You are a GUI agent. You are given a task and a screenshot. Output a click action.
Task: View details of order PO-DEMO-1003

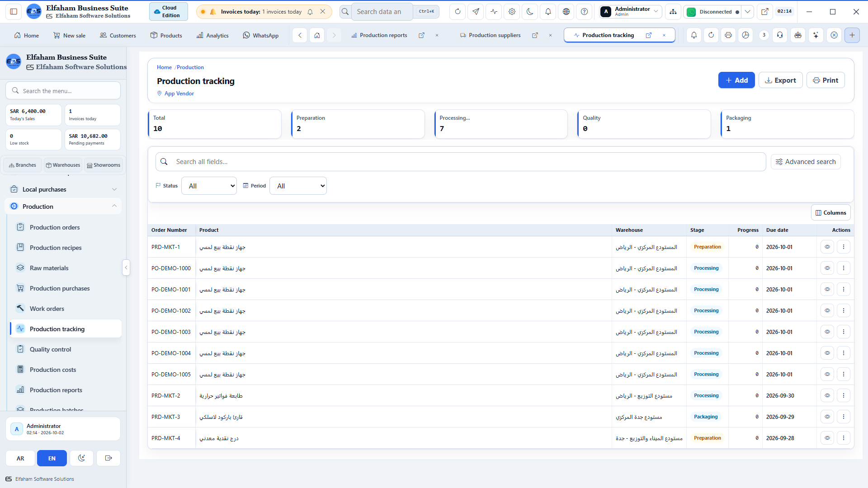pos(827,332)
